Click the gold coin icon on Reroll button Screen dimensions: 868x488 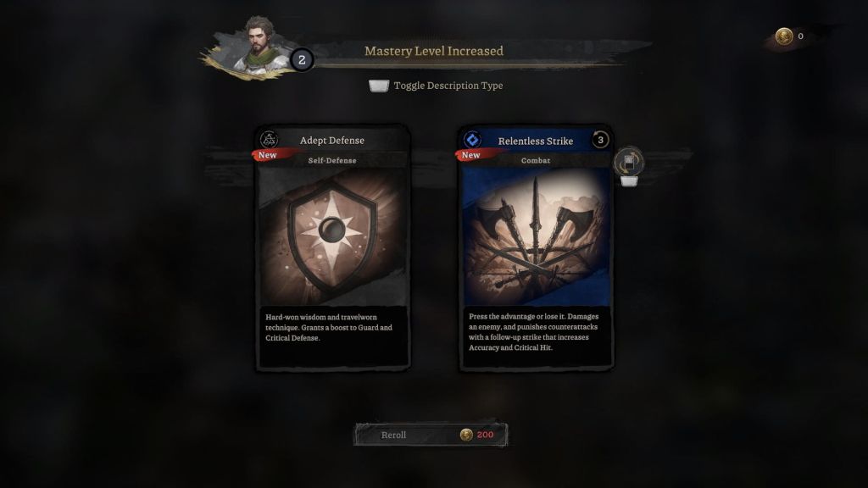click(x=466, y=435)
